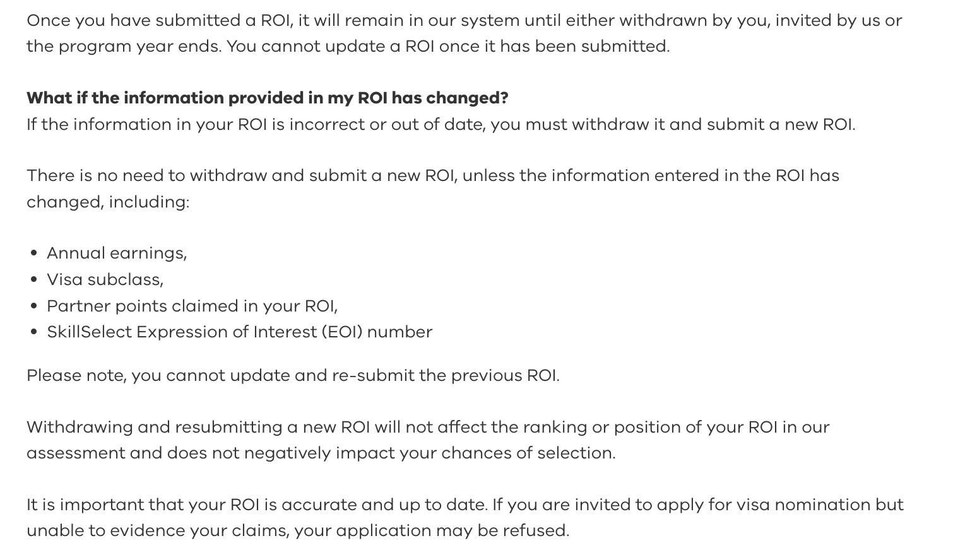Click the bullet dot before "Annual earnings"
953x560 pixels.
[x=34, y=254]
